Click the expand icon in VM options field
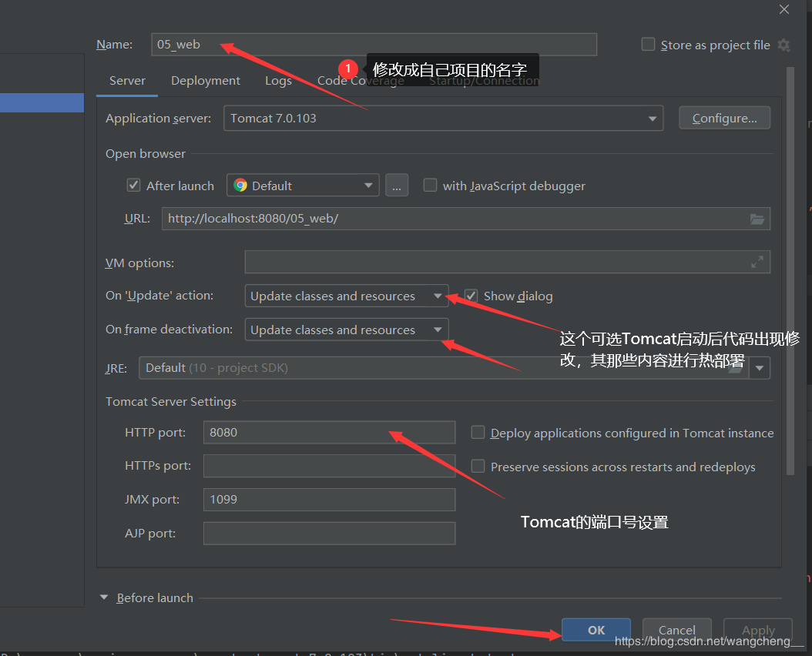This screenshot has height=656, width=812. tap(757, 262)
